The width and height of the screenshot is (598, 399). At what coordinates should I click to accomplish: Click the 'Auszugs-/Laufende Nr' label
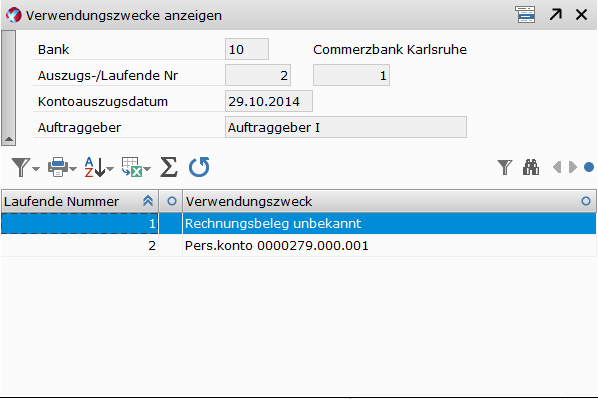[108, 76]
